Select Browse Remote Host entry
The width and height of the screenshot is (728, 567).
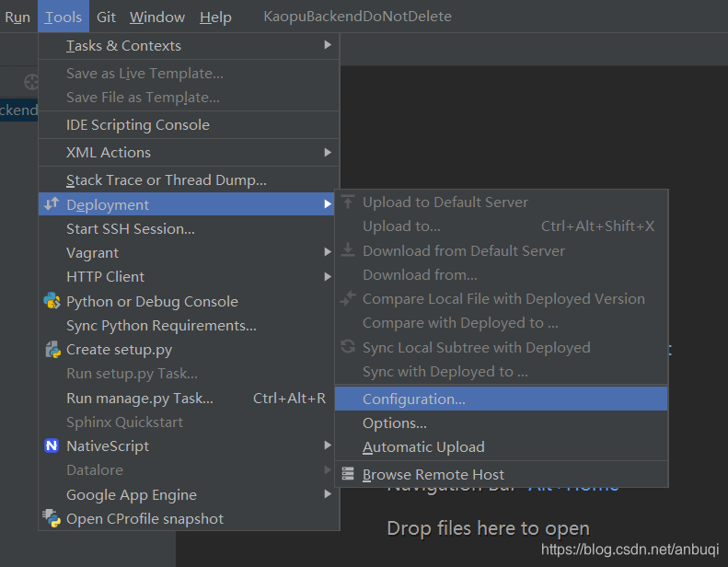click(501, 475)
